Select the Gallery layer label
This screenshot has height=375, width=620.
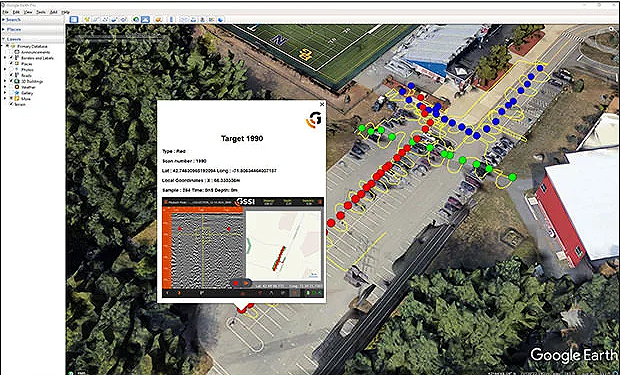27,93
